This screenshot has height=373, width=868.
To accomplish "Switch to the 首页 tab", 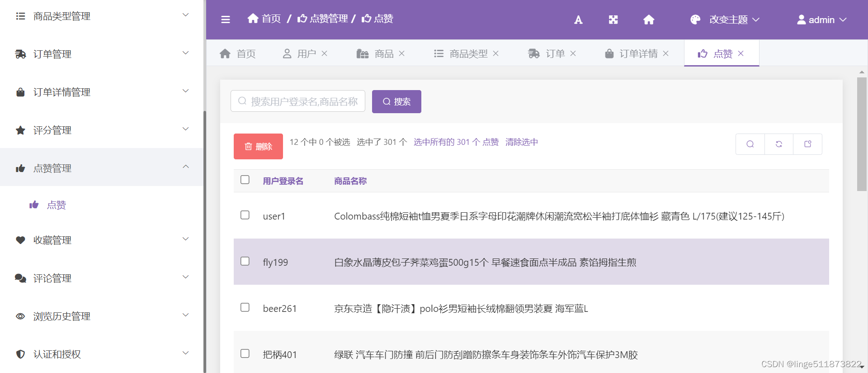I will coord(238,53).
